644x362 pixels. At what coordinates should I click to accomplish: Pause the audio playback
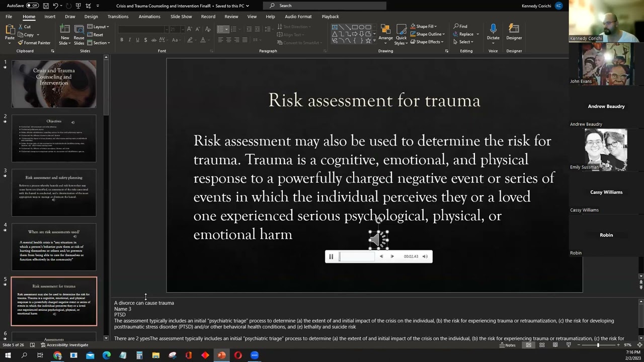(331, 256)
